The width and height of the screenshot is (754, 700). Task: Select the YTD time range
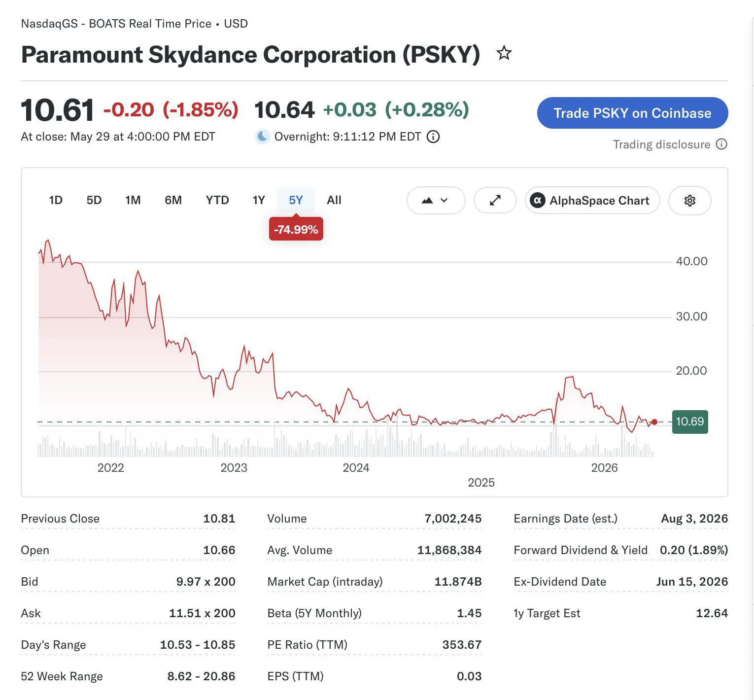coord(217,200)
